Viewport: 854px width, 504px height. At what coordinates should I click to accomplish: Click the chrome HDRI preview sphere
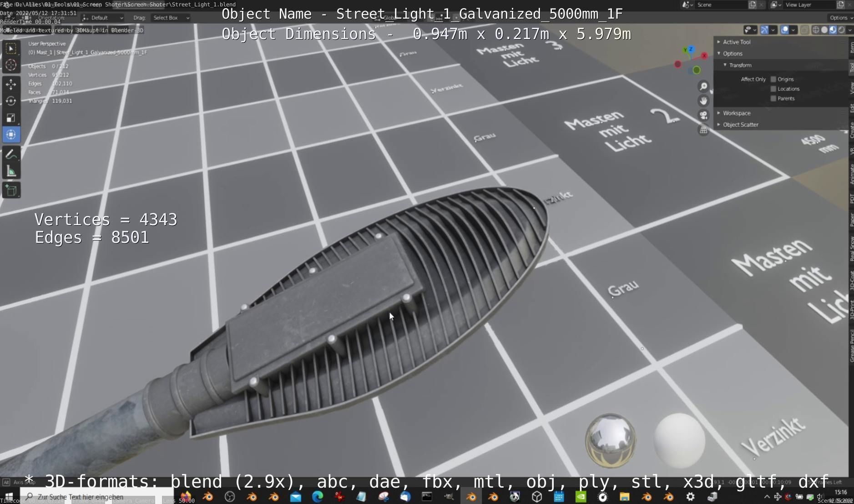(610, 440)
